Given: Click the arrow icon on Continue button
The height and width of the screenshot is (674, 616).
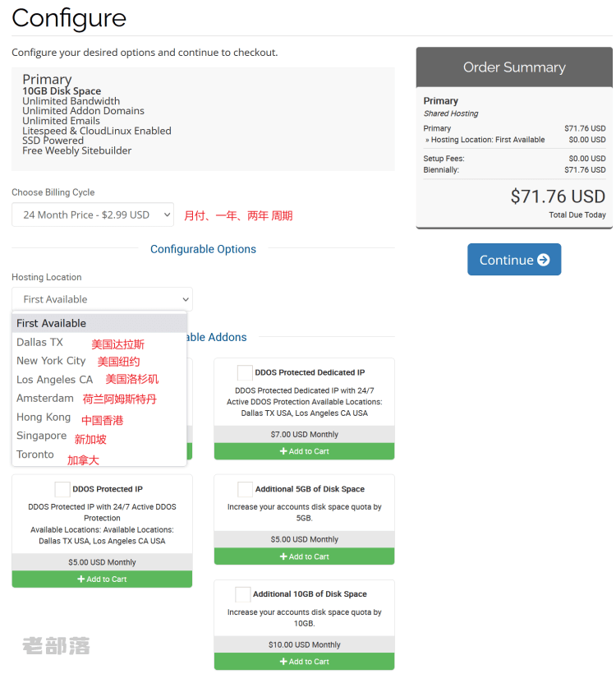Looking at the screenshot, I should (x=544, y=260).
